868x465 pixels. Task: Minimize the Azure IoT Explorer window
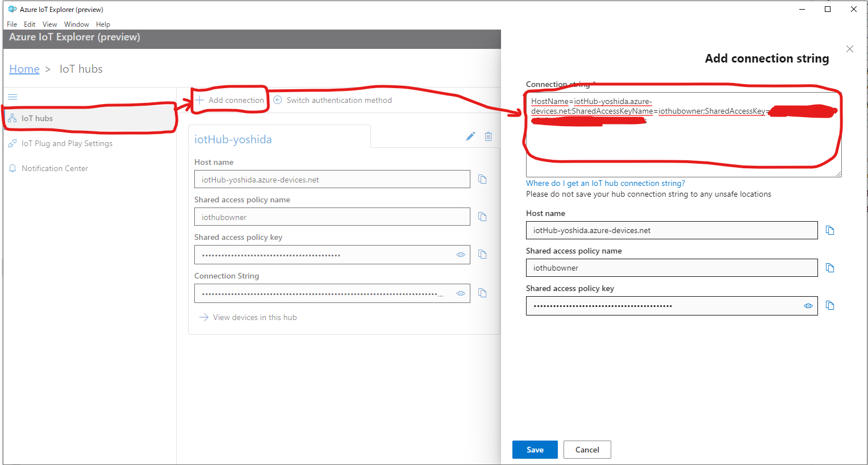tap(802, 9)
